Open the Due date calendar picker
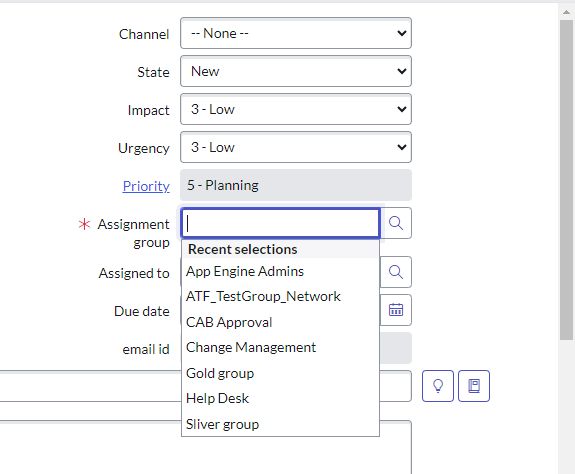Screen dimensions: 575x474 [396, 310]
